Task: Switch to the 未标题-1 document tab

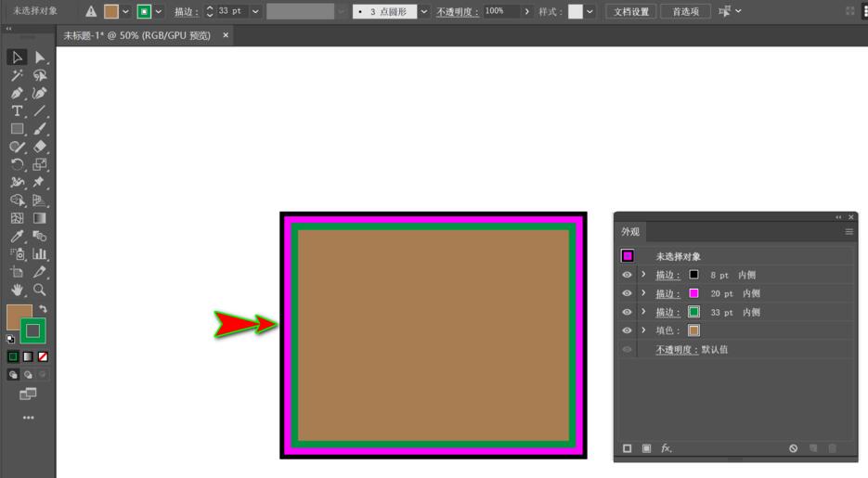Action: (137, 35)
